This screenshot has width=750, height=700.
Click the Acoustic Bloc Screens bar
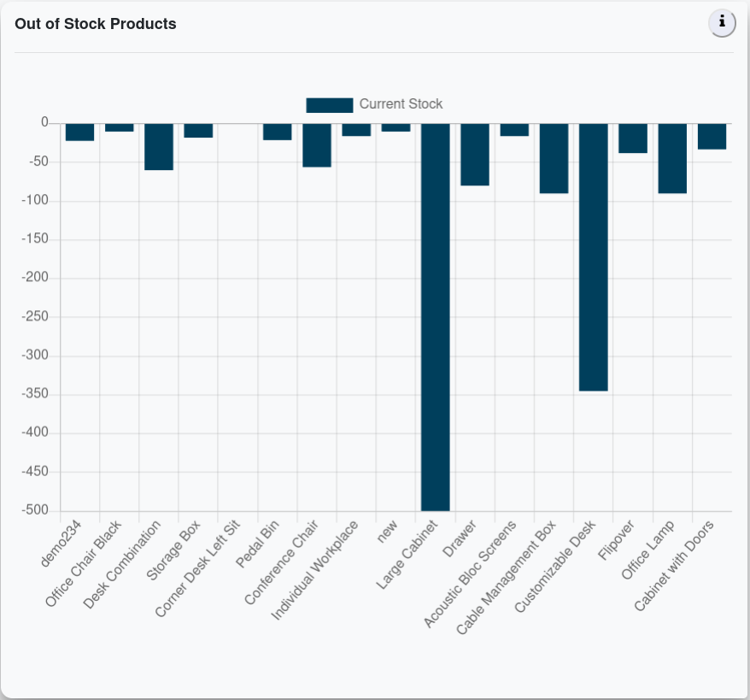click(514, 130)
